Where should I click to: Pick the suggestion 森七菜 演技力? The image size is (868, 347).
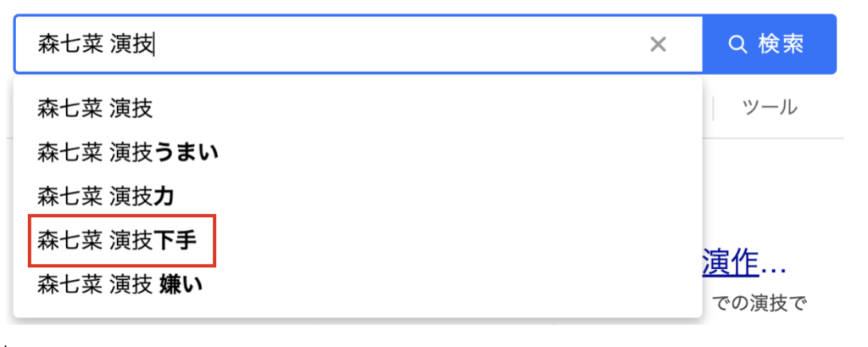[357, 196]
